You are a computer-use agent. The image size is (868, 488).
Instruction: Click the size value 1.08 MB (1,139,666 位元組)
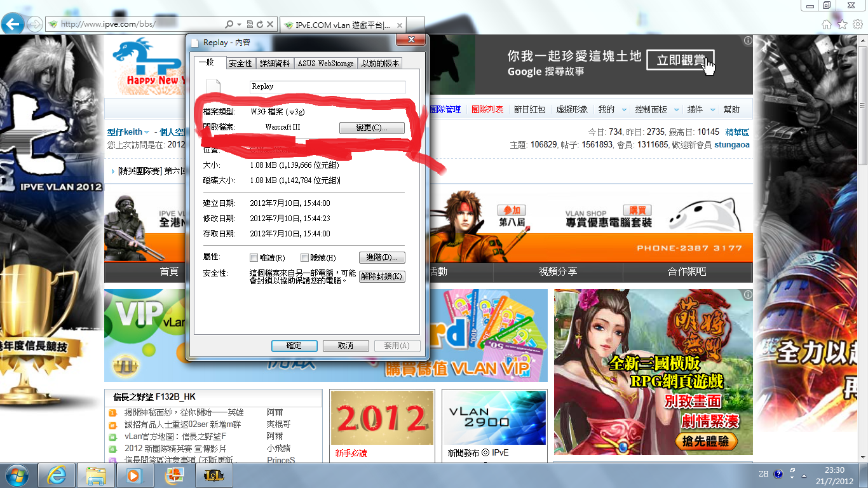point(295,165)
